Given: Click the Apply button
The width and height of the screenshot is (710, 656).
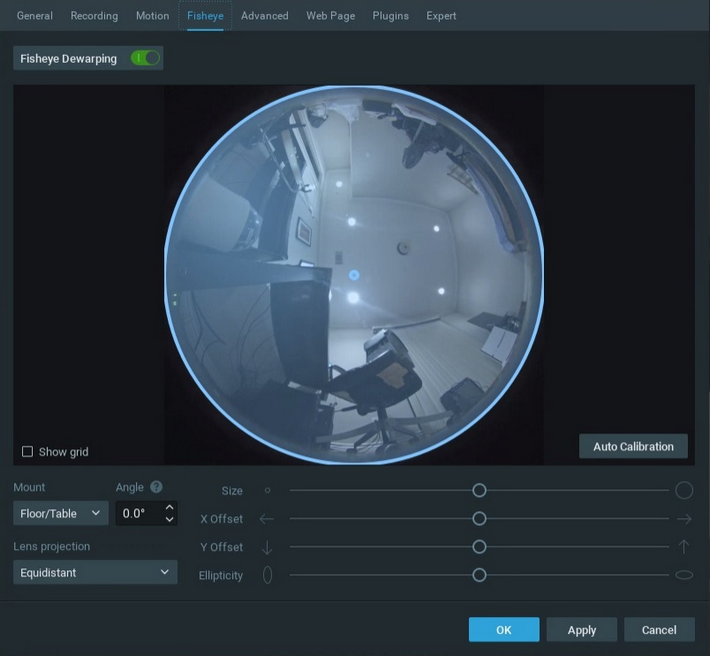Looking at the screenshot, I should (x=582, y=630).
